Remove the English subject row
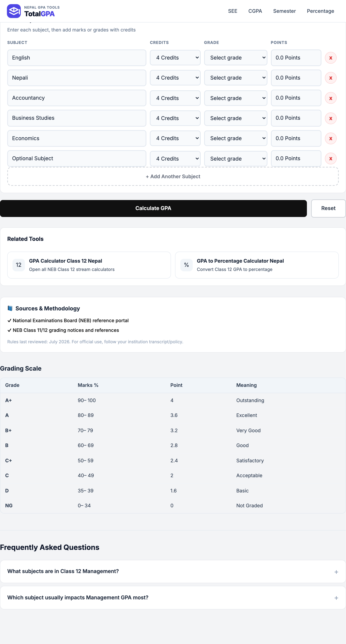The image size is (346, 644). [x=330, y=58]
